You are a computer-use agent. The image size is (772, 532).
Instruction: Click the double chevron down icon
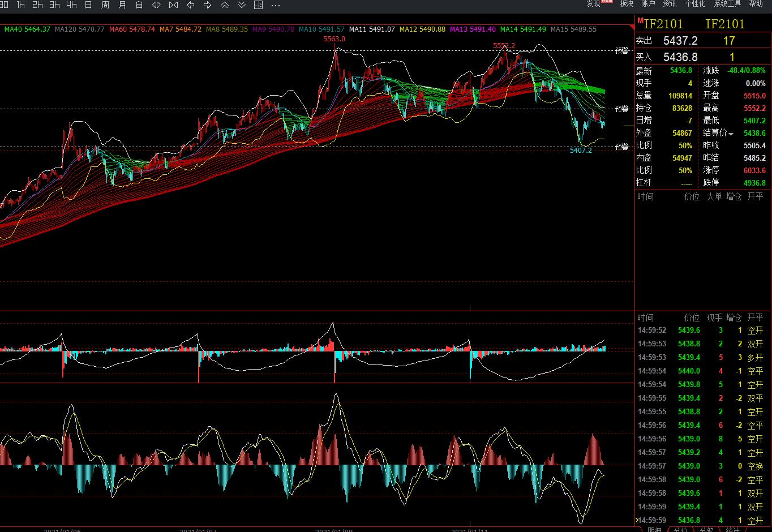tap(241, 5)
